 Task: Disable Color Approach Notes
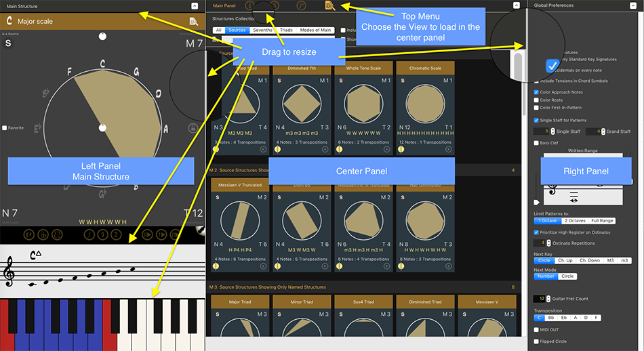coord(536,92)
